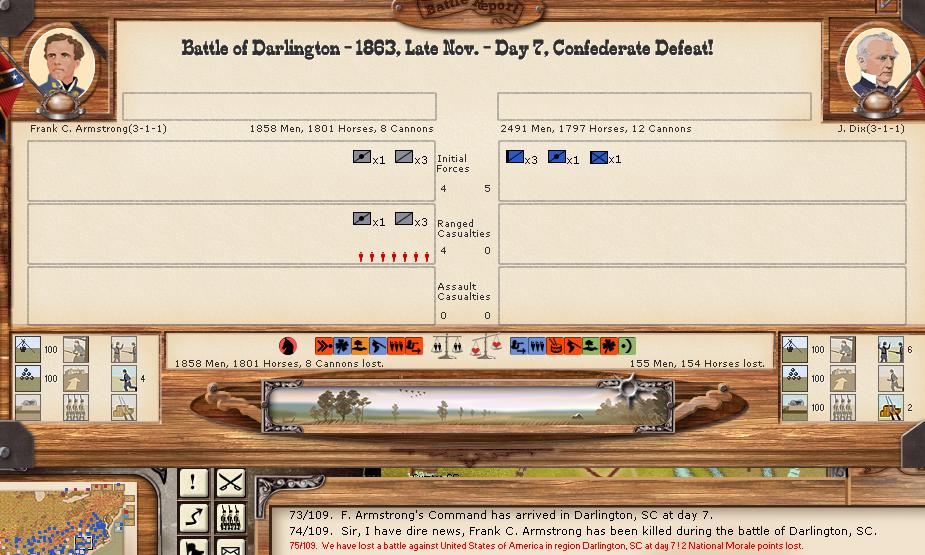This screenshot has height=555, width=925.
Task: Select the envelope message filter
Action: tap(231, 546)
